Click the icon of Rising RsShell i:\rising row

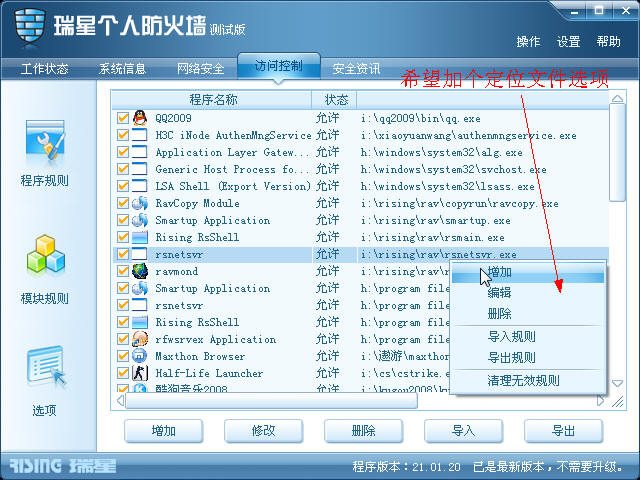coord(140,237)
